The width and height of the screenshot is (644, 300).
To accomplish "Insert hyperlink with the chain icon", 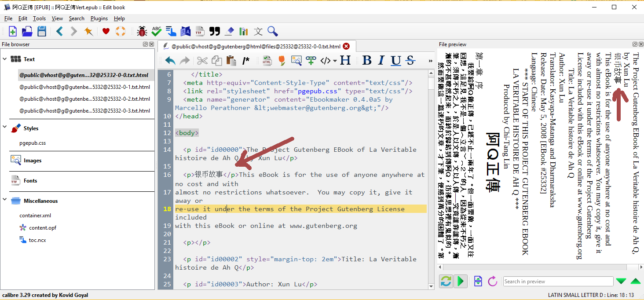I will click(x=311, y=61).
